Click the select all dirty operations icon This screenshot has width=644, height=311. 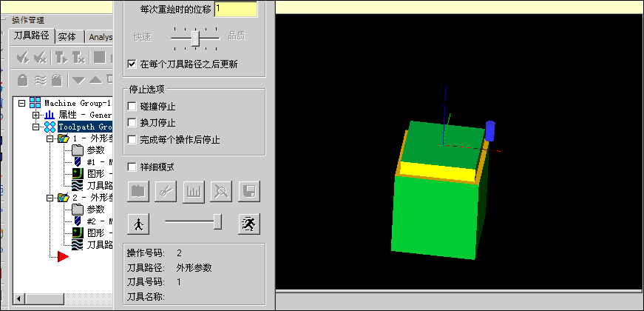40,58
